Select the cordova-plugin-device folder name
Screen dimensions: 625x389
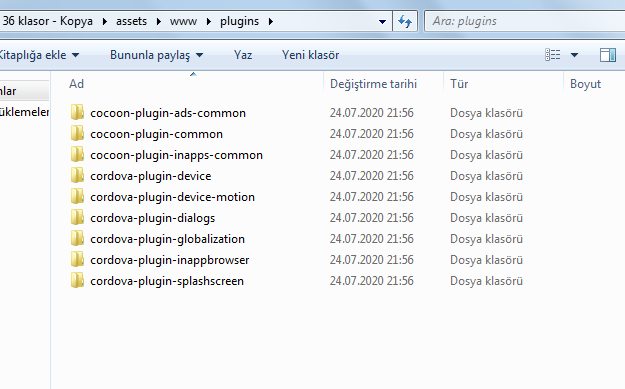coord(151,176)
